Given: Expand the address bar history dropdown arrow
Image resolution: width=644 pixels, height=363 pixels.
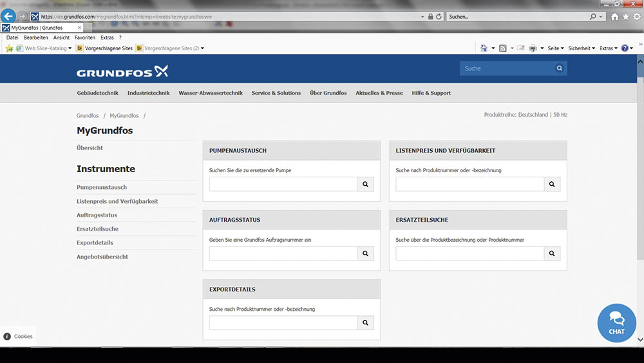Looking at the screenshot, I should click(422, 17).
